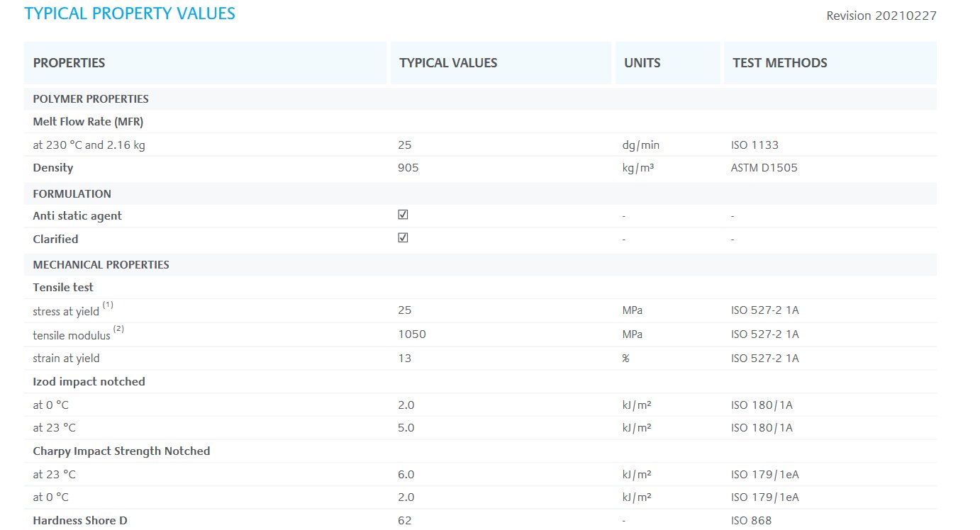Click the Hardness Shore D row
980x530 pixels.
pyautogui.click(x=480, y=520)
